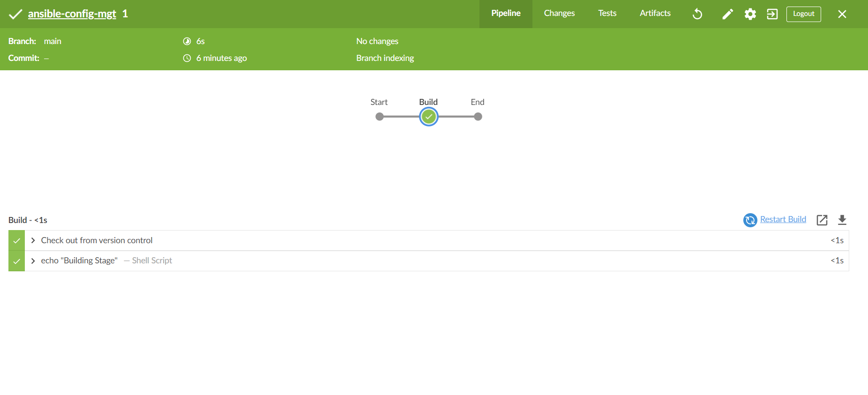The height and width of the screenshot is (395, 868).
Task: Click the run number 1 beside the pipeline name
Action: coord(125,14)
